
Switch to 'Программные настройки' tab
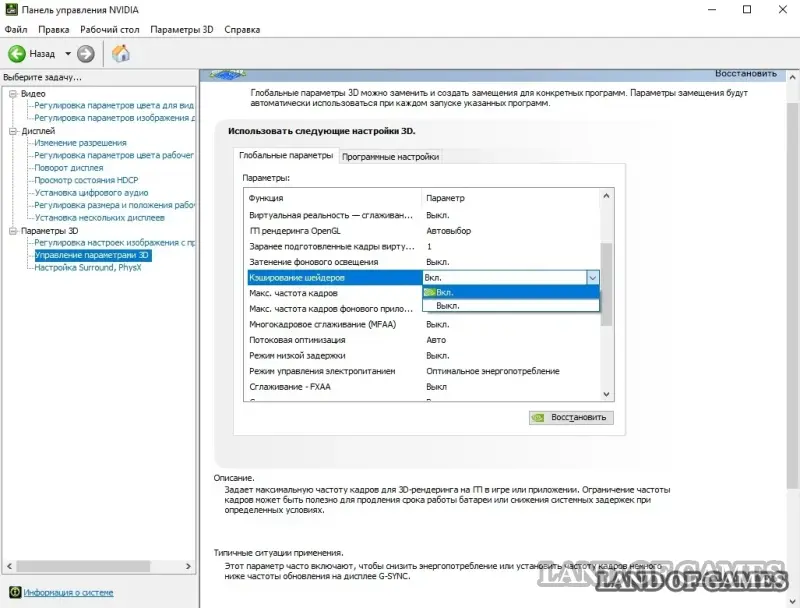click(390, 156)
